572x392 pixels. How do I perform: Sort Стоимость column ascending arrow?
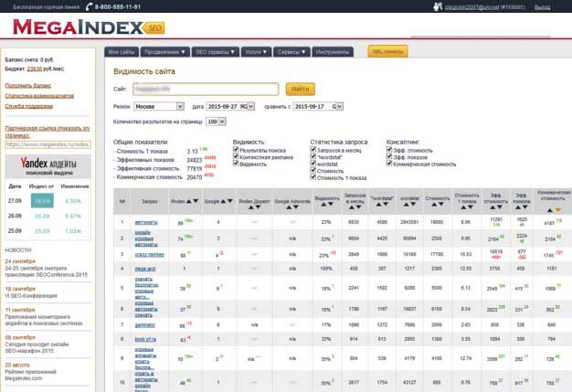[434, 205]
